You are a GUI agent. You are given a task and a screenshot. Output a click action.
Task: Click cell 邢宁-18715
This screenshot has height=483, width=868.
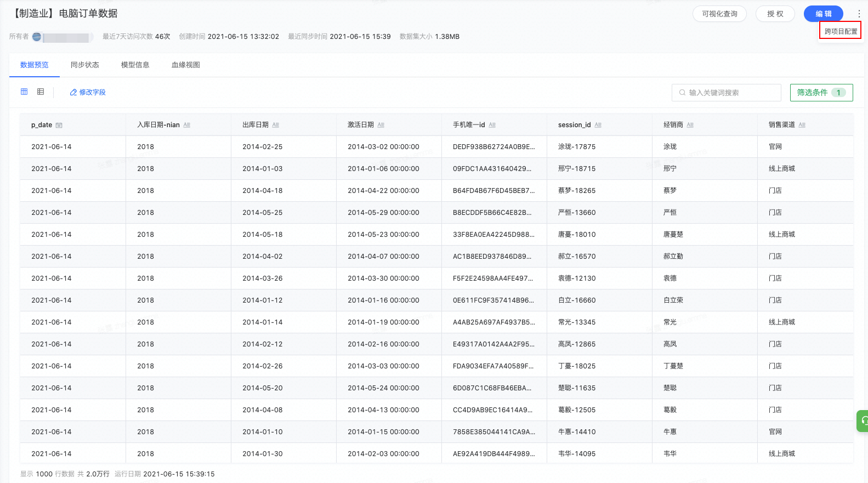tap(577, 169)
